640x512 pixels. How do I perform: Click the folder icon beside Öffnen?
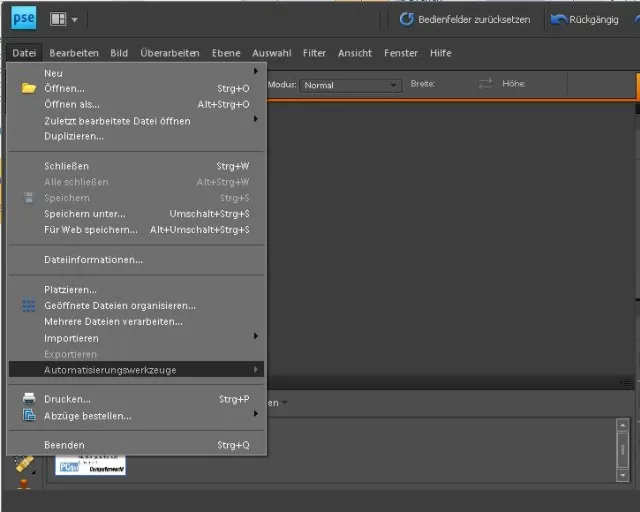pos(29,88)
